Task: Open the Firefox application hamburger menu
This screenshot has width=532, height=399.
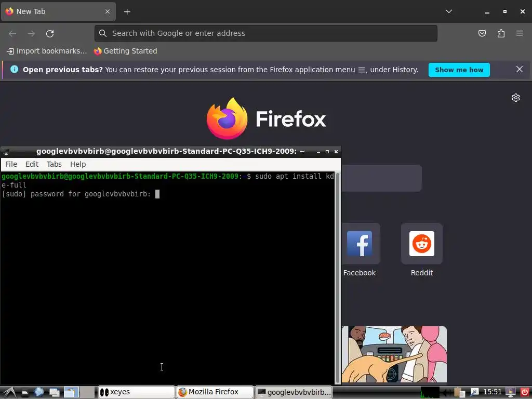Action: click(519, 33)
